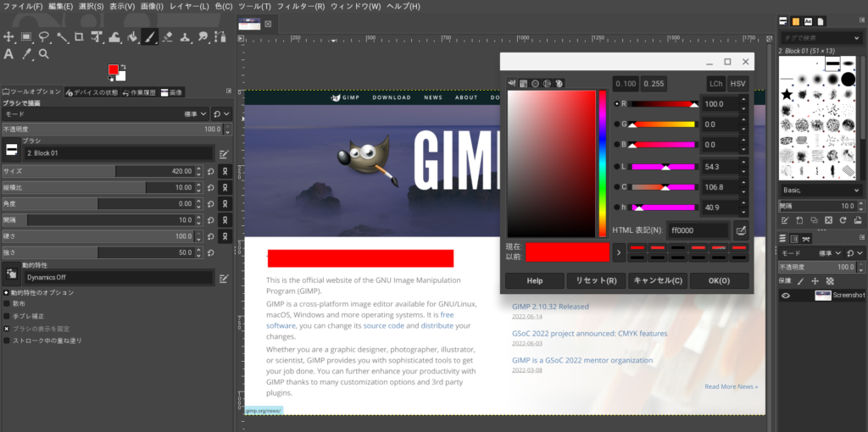
Task: Select the Paintbrush tool
Action: [149, 37]
